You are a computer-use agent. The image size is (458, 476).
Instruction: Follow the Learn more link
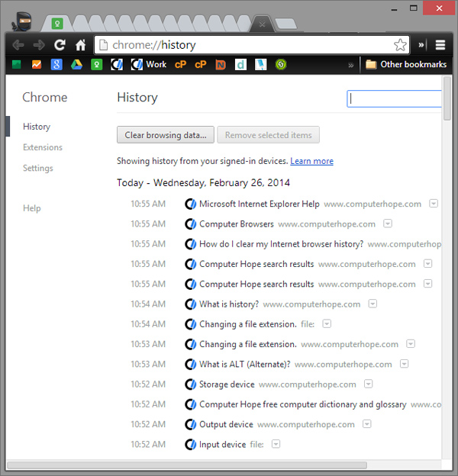[311, 161]
